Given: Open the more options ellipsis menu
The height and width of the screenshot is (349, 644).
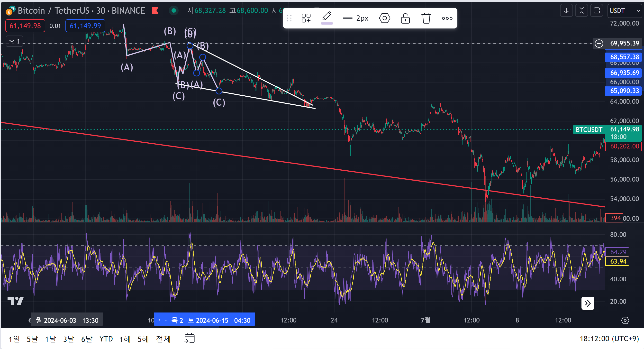Looking at the screenshot, I should click(x=447, y=18).
